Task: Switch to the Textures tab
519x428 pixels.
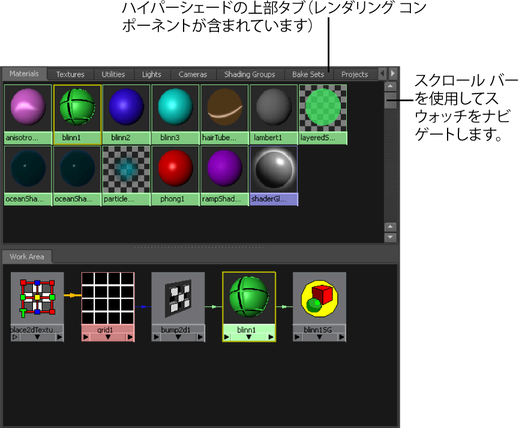Action: coord(70,74)
